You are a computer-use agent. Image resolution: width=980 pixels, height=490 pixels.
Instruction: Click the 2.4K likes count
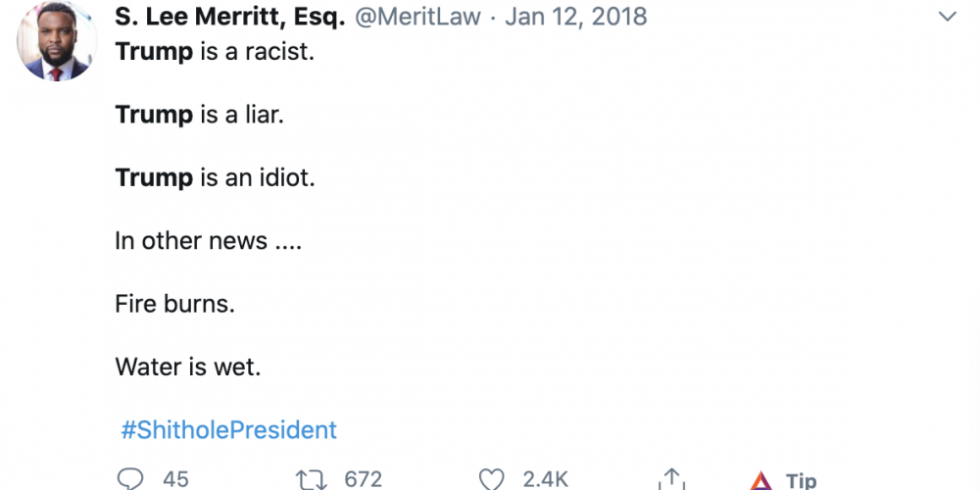pyautogui.click(x=545, y=479)
